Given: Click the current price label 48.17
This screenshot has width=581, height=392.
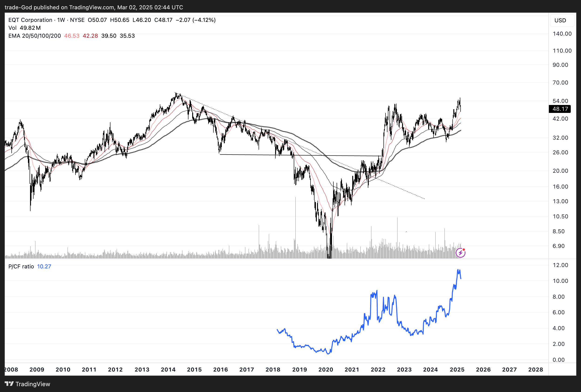Looking at the screenshot, I should (560, 109).
